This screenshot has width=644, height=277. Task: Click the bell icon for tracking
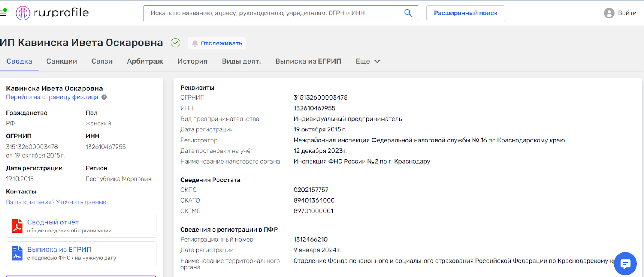195,43
